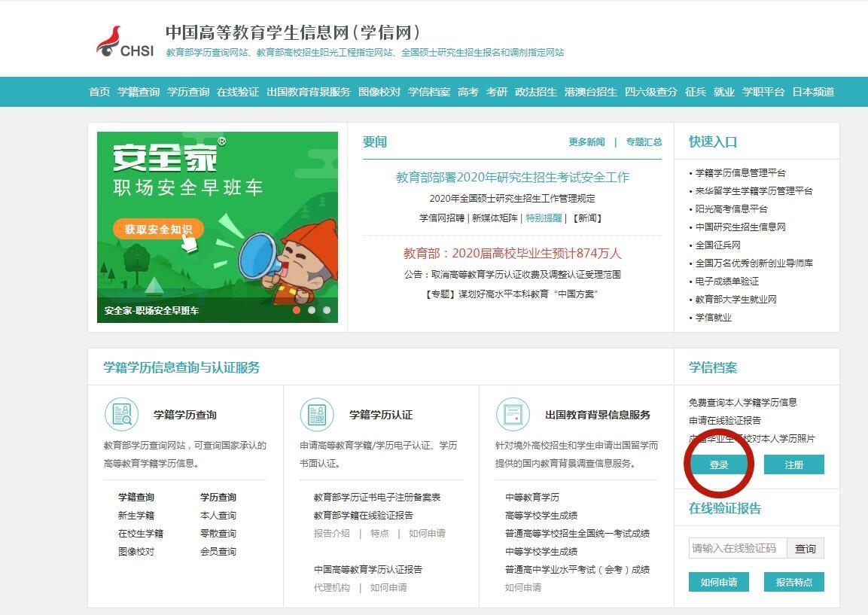The height and width of the screenshot is (615, 868).
Task: Open 考研 in navigation bar
Action: [x=497, y=92]
